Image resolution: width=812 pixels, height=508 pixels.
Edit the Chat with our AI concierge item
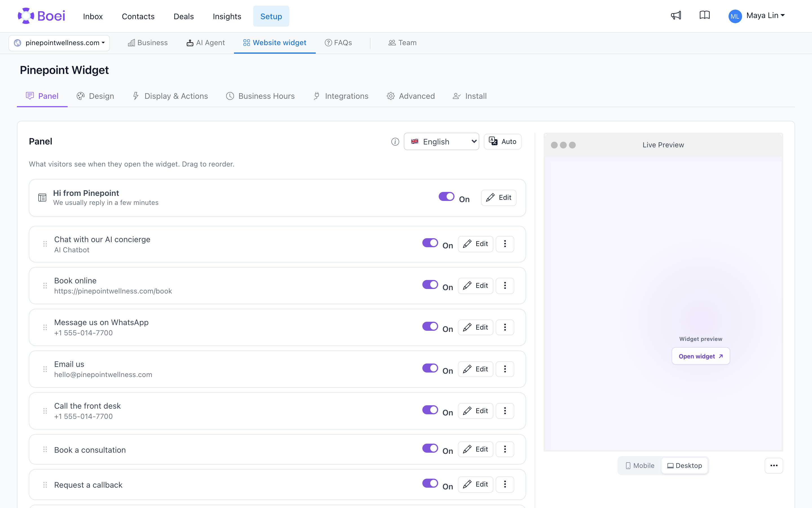475,244
